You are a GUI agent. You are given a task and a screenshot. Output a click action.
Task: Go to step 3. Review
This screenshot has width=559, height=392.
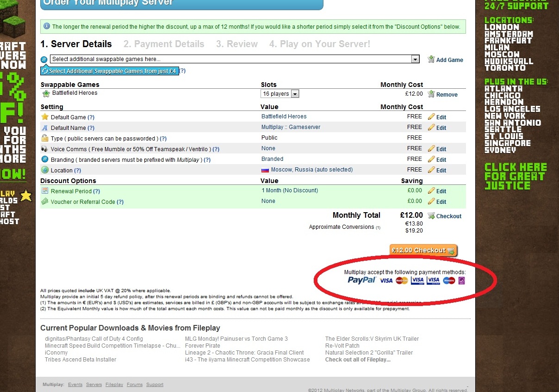(x=236, y=44)
